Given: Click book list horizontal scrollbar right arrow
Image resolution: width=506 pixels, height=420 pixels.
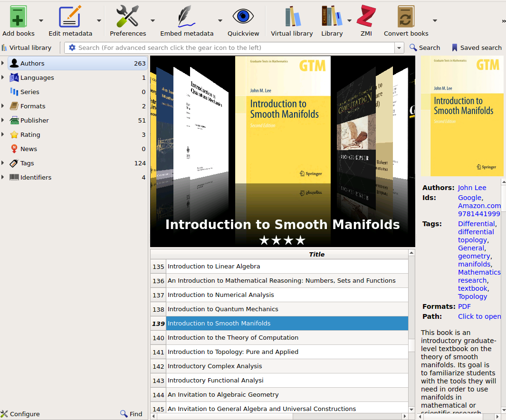Looking at the screenshot, I should [405, 416].
